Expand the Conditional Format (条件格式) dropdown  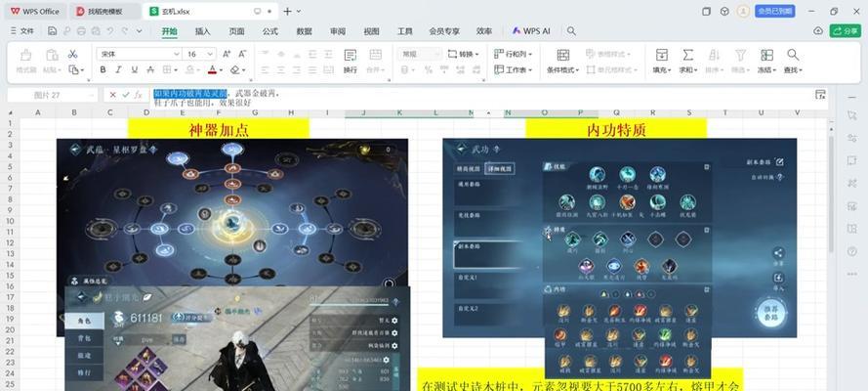pyautogui.click(x=563, y=70)
